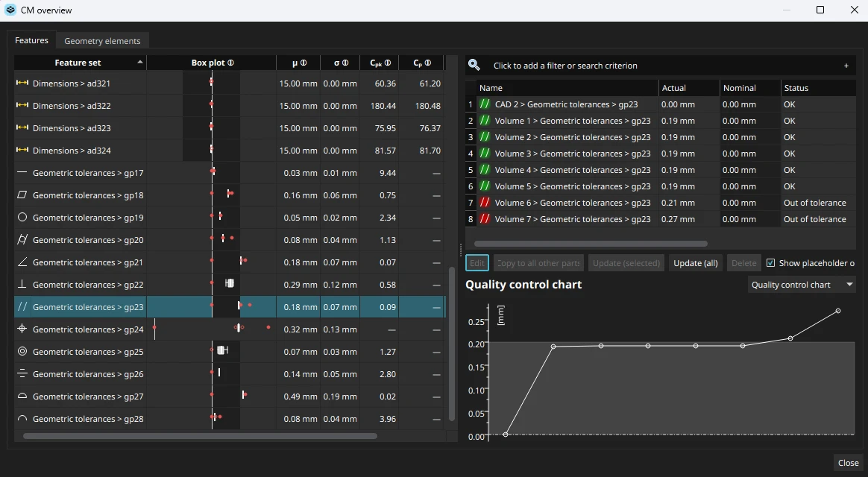868x477 pixels.
Task: Click the plus icon to add filter
Action: coord(846,66)
